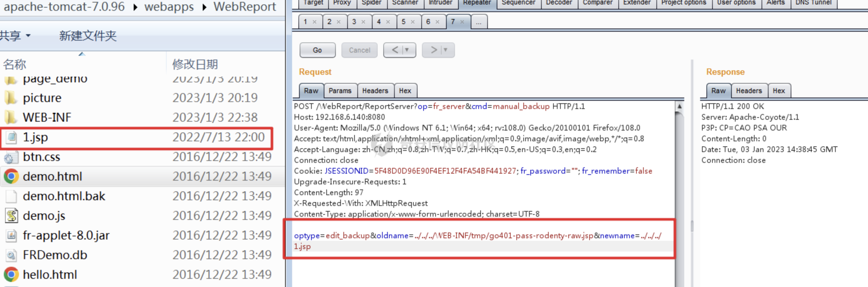Click the Cookie JSESSIONID header line

coord(473,171)
